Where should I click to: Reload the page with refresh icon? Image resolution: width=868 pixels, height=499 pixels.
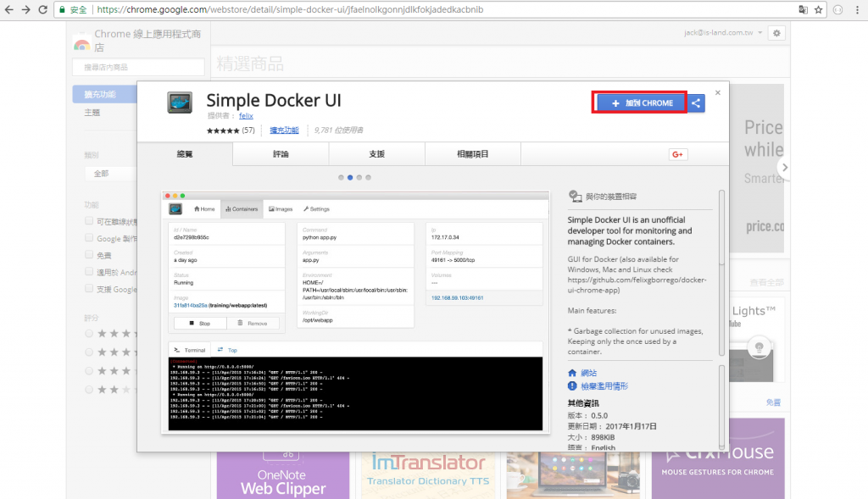point(42,9)
